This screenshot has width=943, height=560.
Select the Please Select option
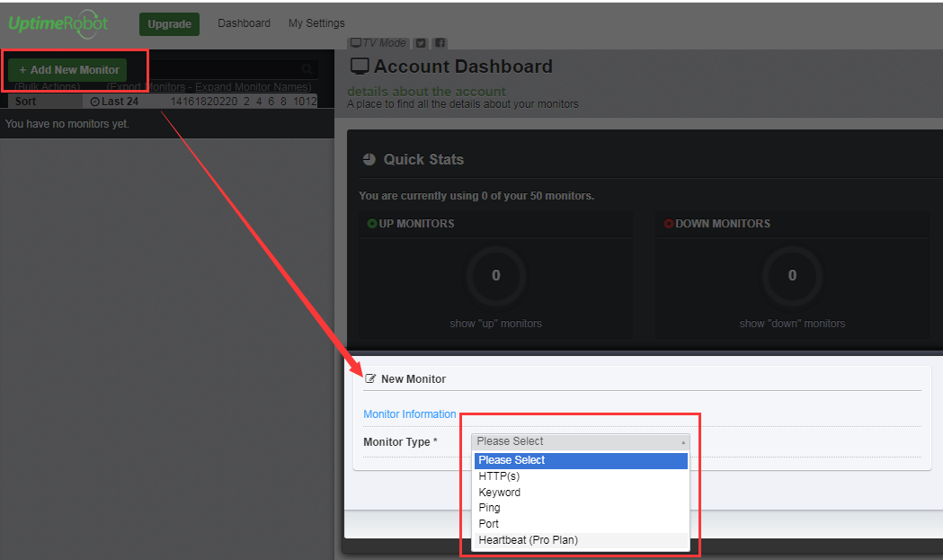pos(581,460)
